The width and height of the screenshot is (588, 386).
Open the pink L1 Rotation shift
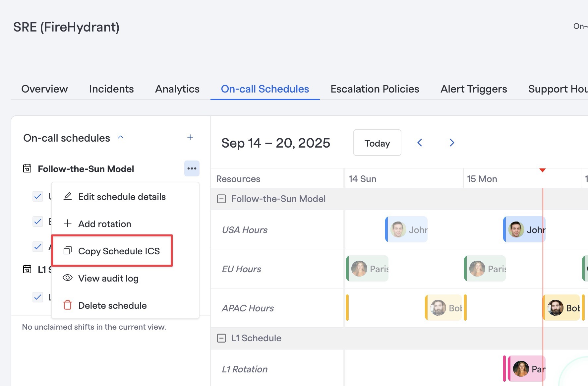[526, 368]
